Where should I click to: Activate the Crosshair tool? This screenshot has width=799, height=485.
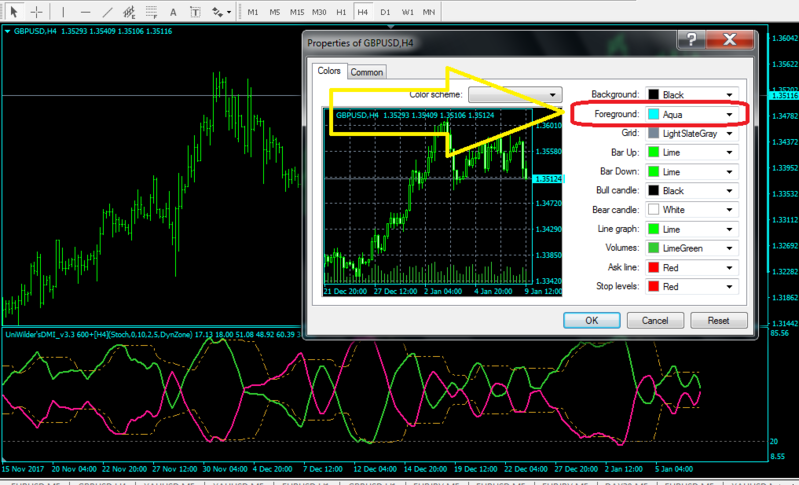pyautogui.click(x=37, y=11)
